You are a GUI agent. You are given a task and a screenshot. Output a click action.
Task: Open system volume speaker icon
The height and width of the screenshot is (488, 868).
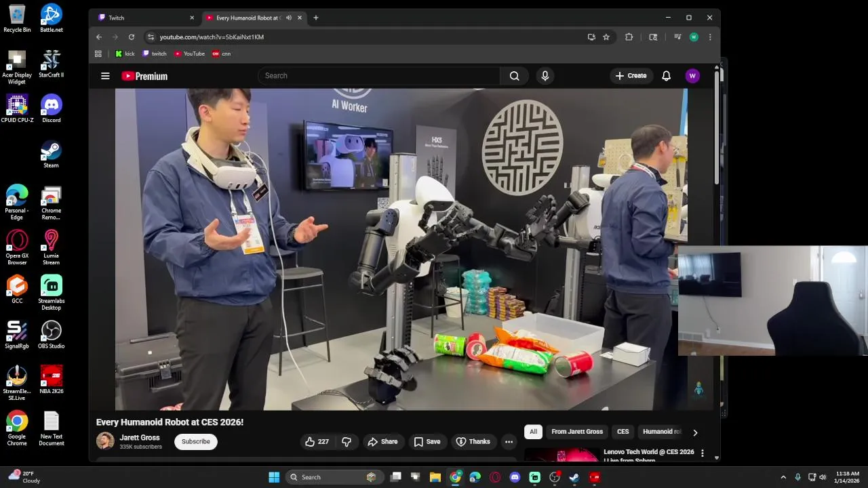pos(823,477)
